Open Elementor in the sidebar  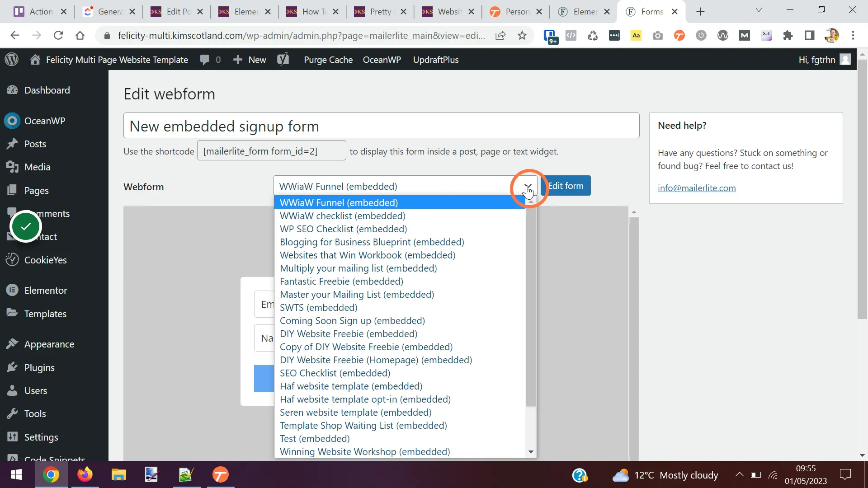pos(46,290)
